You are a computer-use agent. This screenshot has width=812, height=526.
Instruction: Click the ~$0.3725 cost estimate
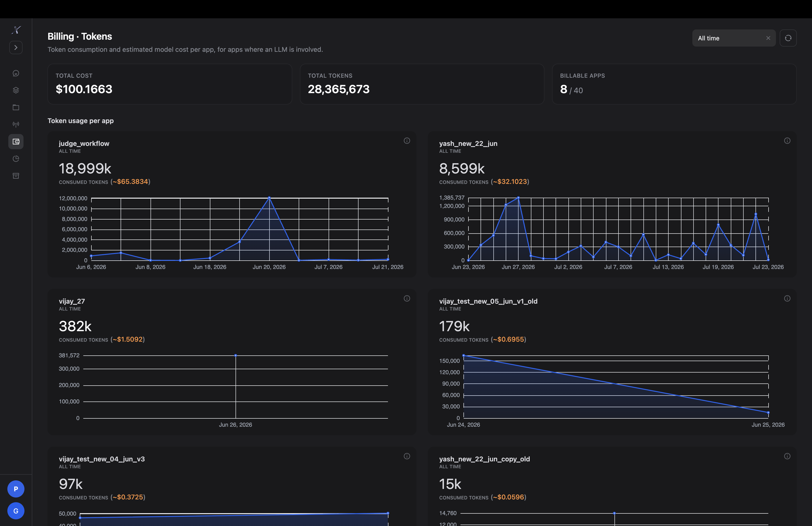tap(128, 497)
